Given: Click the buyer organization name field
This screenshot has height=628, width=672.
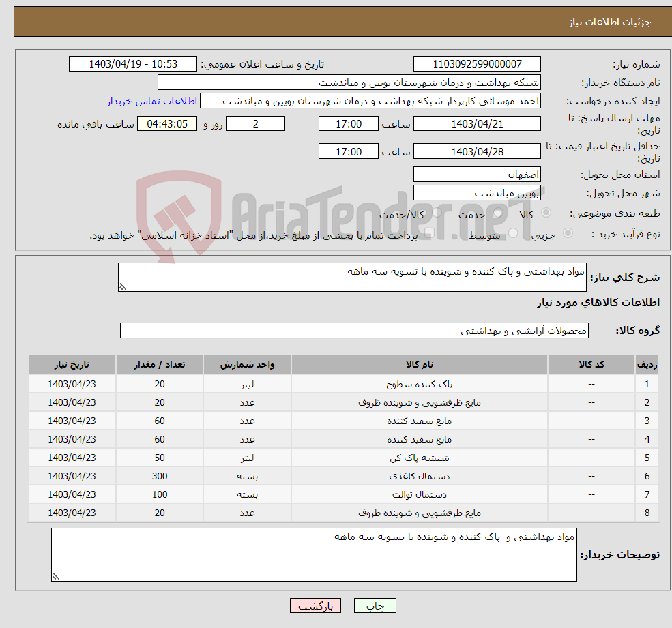Looking at the screenshot, I should point(349,83).
